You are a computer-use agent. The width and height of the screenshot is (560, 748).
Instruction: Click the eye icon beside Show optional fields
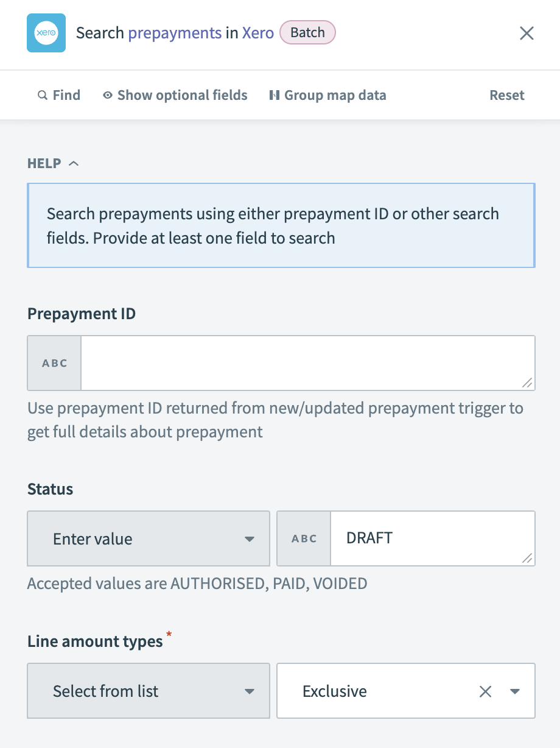108,95
